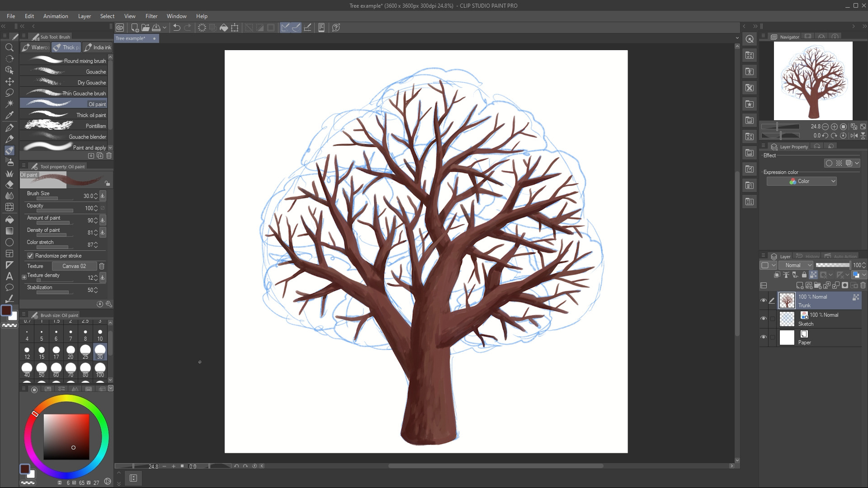
Task: Uncheck Randomize per stroke checkbox
Action: pyautogui.click(x=30, y=256)
